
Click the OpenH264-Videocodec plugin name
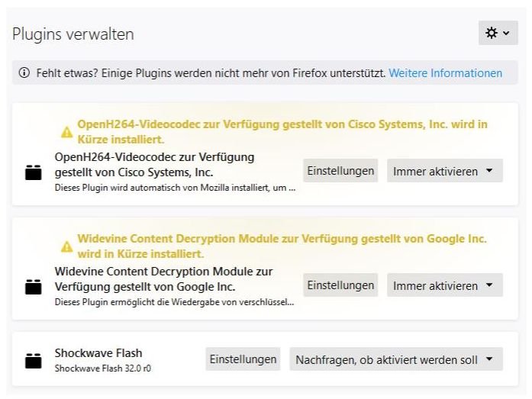(x=154, y=164)
